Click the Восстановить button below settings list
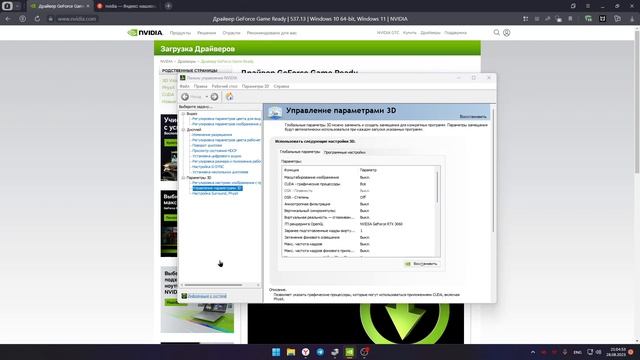 421,264
